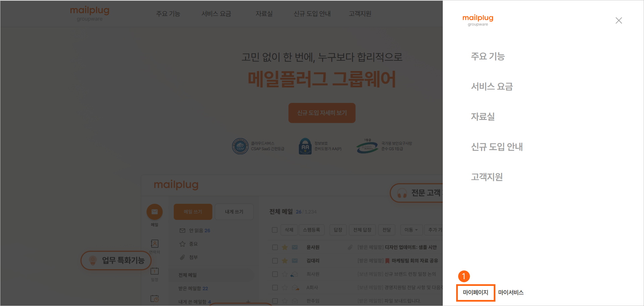Check the checkbox for A회사 mail

tap(275, 288)
